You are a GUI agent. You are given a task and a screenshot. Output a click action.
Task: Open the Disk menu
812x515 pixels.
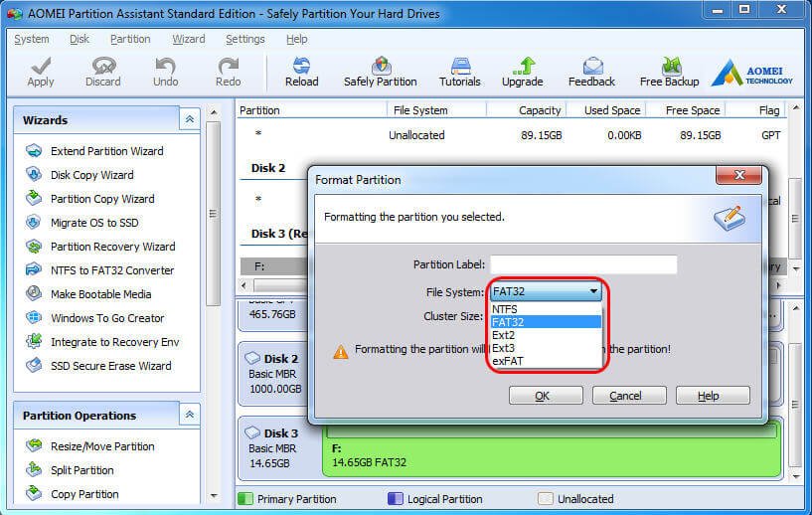(80, 39)
